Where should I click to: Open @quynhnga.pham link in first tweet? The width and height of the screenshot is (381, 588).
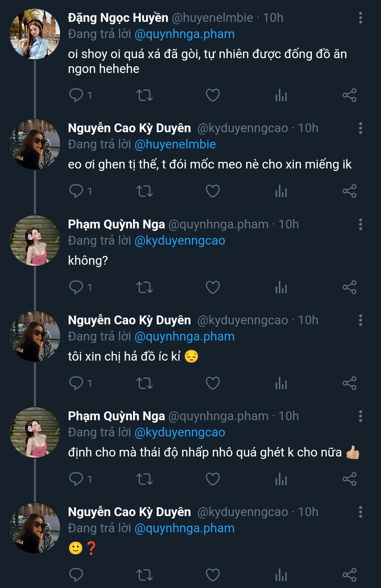point(185,34)
